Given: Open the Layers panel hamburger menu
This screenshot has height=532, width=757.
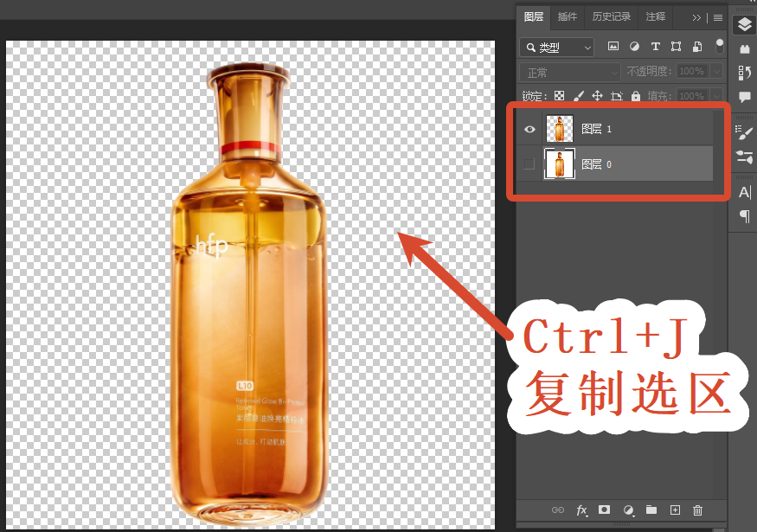Looking at the screenshot, I should [x=718, y=18].
